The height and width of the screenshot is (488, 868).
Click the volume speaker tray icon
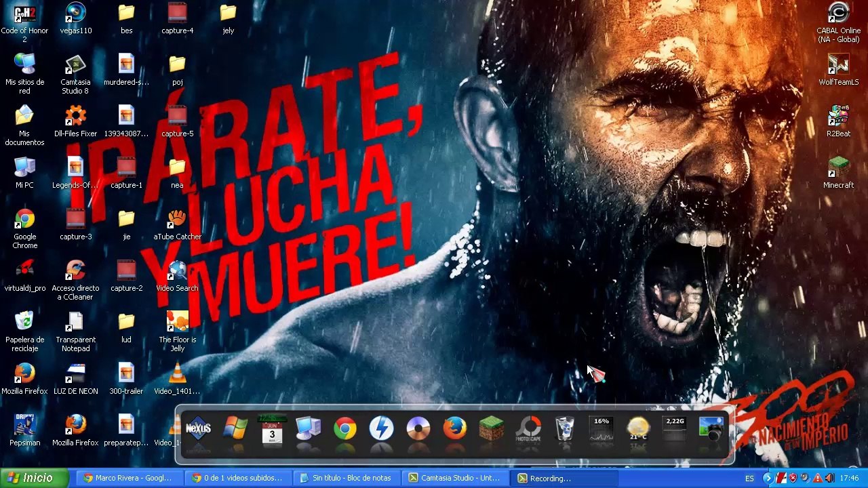coord(829,479)
